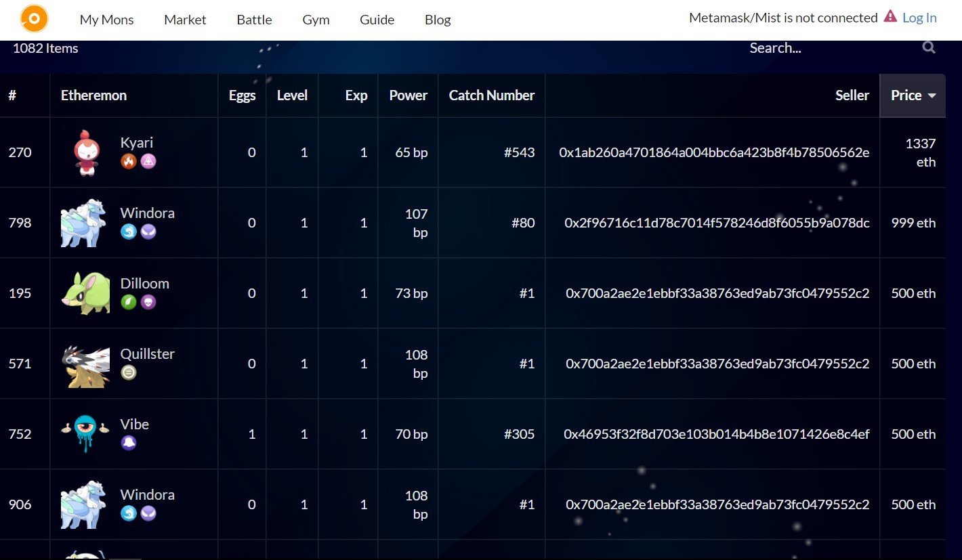The width and height of the screenshot is (962, 560).
Task: Click the blue swirl type icon on Windora #798
Action: [x=129, y=232]
